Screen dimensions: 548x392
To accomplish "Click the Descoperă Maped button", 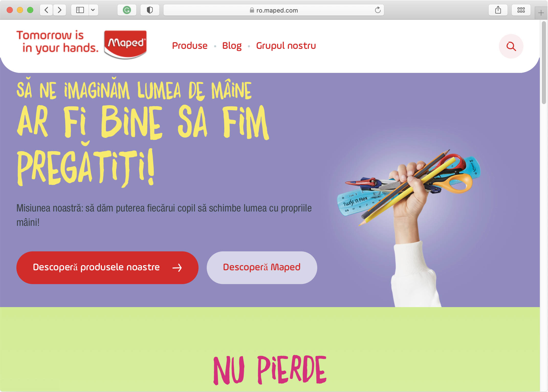I will 262,267.
